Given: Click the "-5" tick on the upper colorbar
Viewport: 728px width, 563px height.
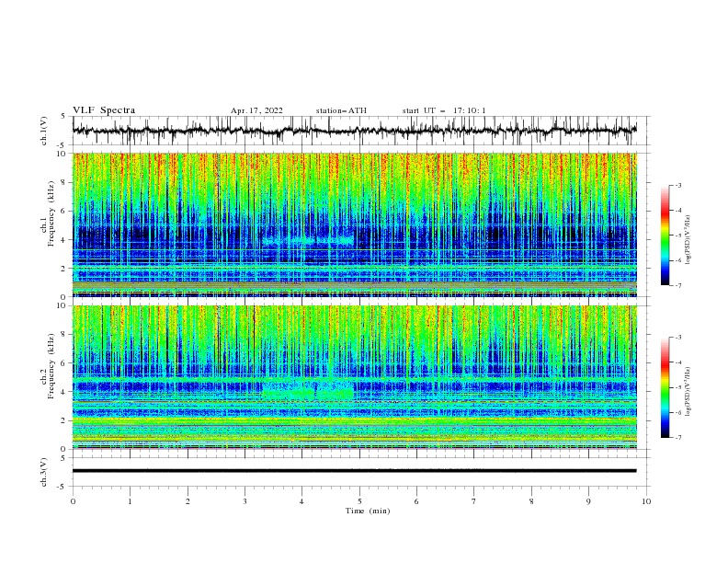Looking at the screenshot, I should (678, 236).
